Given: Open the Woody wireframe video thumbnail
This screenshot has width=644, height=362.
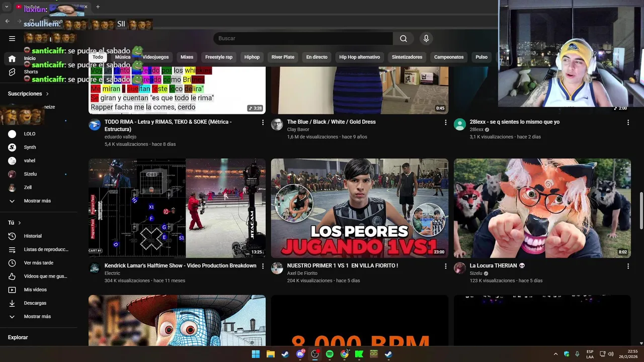Looking at the screenshot, I should click(177, 320).
